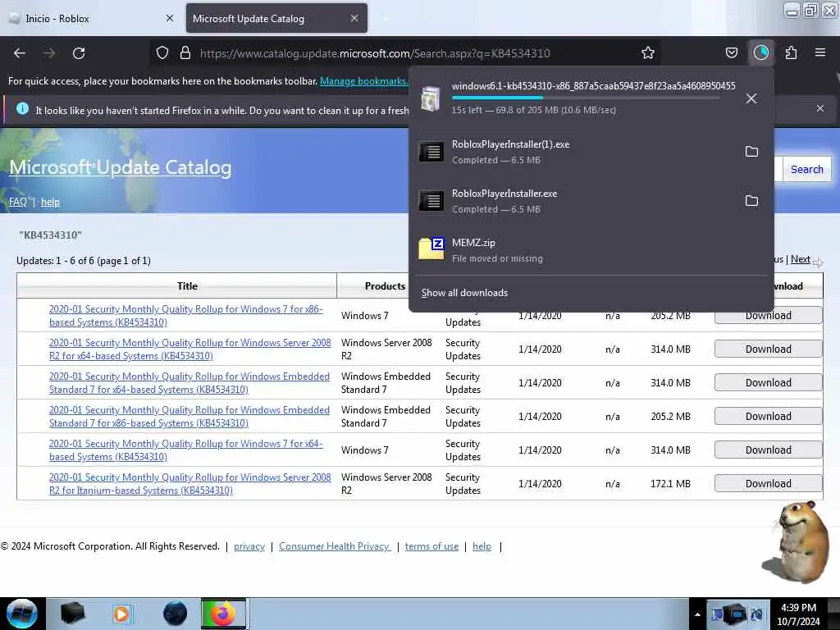This screenshot has width=840, height=630.
Task: Select 314.0 MB size in Windows 7 x64 row
Action: (670, 450)
